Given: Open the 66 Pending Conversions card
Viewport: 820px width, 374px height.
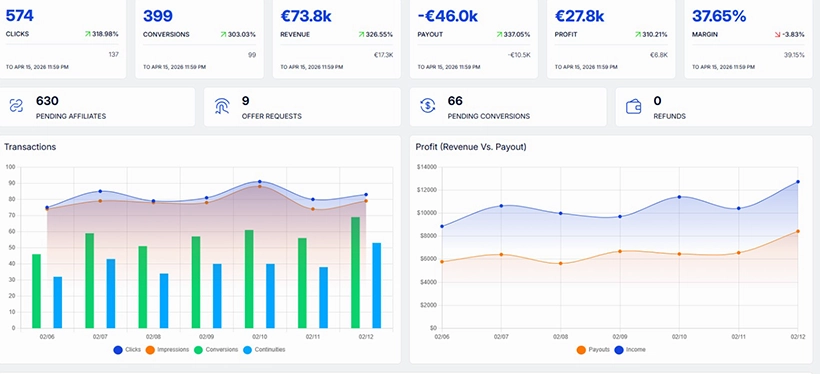Looking at the screenshot, I should tap(508, 107).
